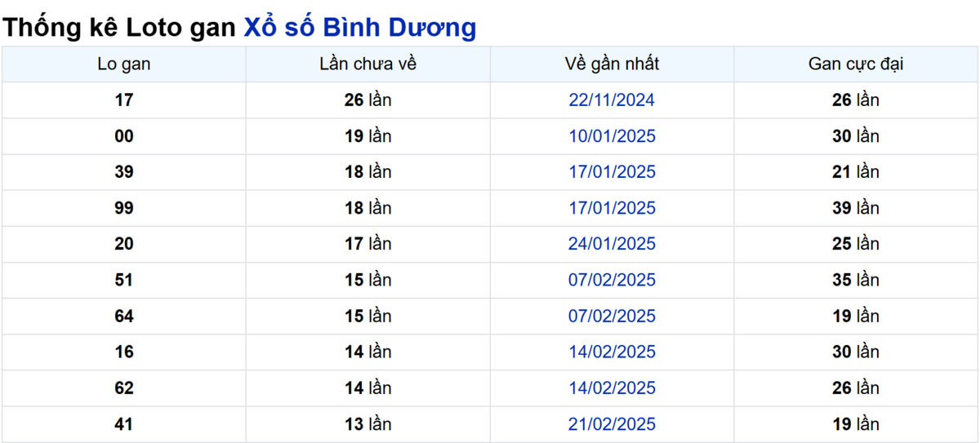Click Gan cực đại '26 lần' in row 17
This screenshot has height=443, width=980.
856,100
